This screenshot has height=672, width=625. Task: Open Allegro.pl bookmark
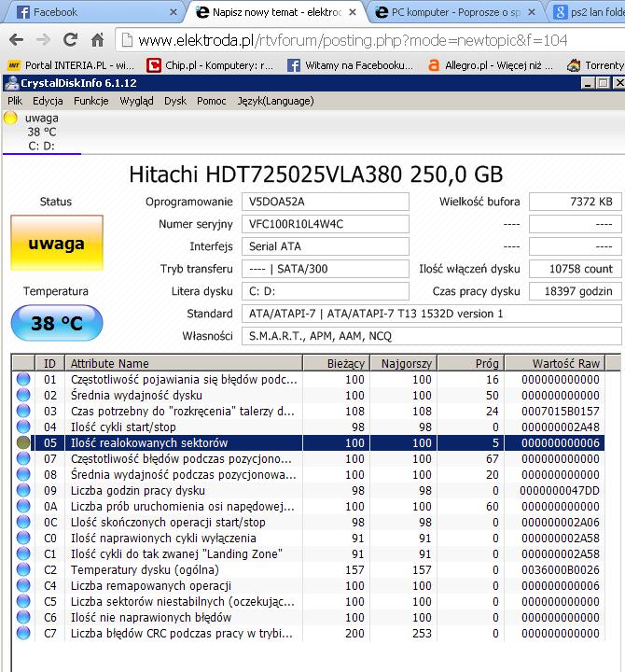pos(491,65)
